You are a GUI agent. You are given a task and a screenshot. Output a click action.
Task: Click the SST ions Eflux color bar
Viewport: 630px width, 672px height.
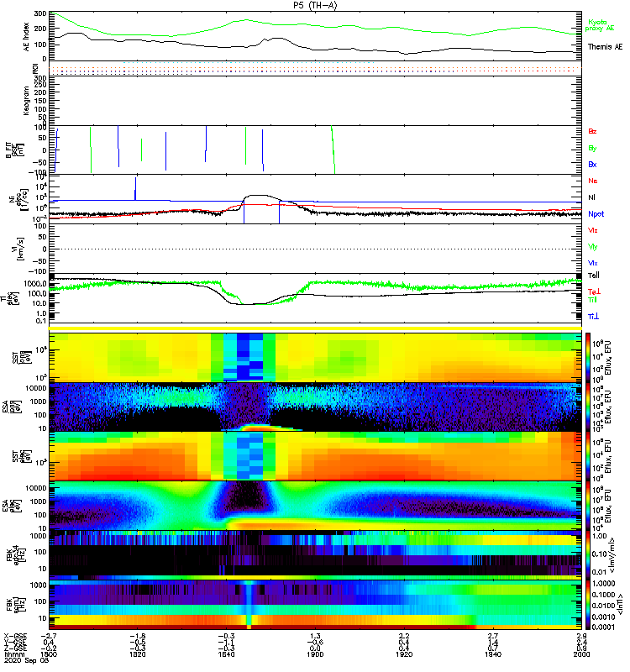(x=588, y=358)
